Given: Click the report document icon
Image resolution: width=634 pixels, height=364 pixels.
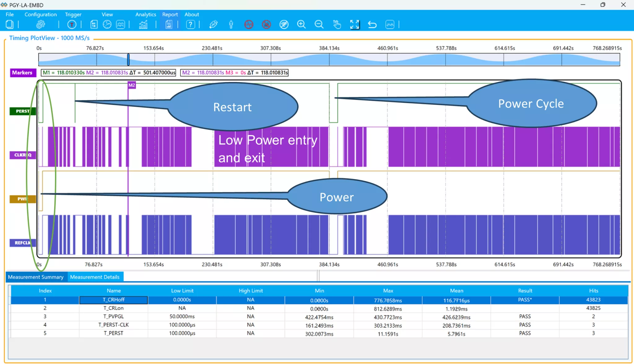Looking at the screenshot, I should pyautogui.click(x=169, y=24).
